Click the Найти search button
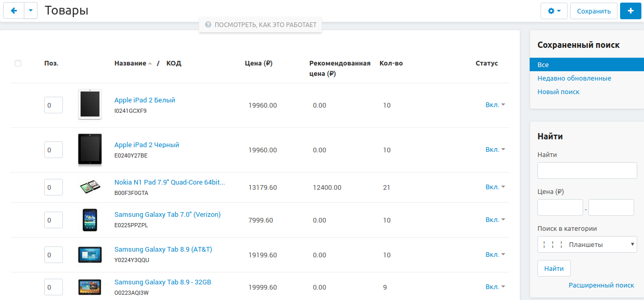Screen dimensions: 644x300 [x=554, y=268]
